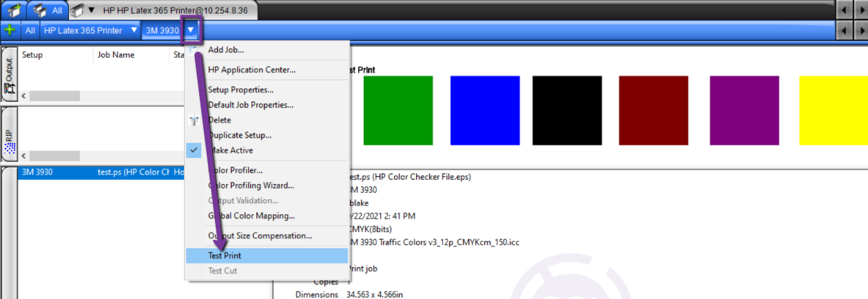The width and height of the screenshot is (868, 299).
Task: Open Color Profiling Wizard from menu
Action: 251,185
